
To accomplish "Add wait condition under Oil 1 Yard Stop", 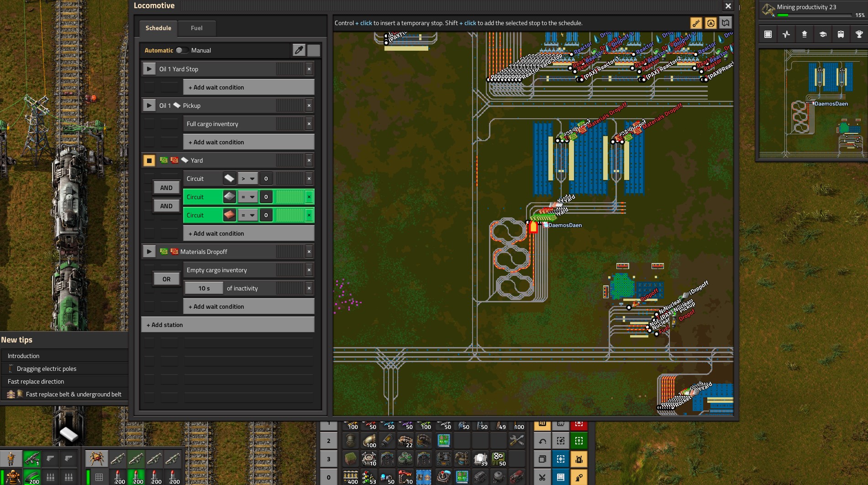I will point(248,87).
